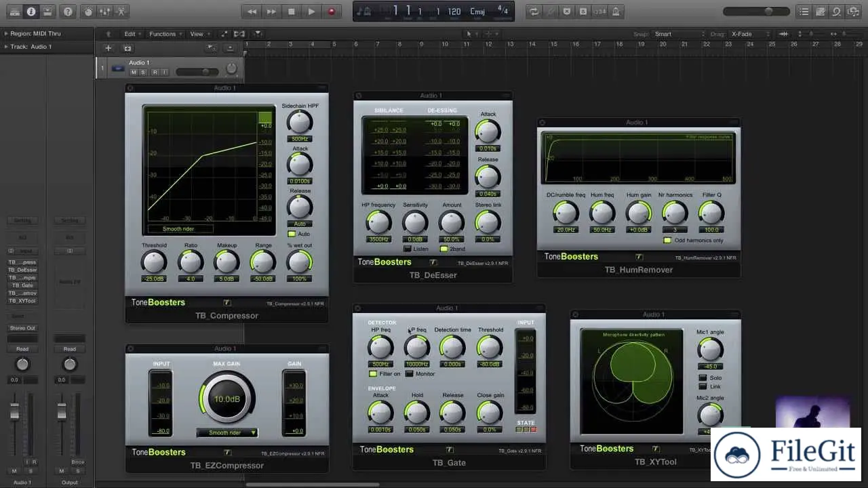This screenshot has height=488, width=868.
Task: Click Read automation on Audio 1 strip
Action: 22,349
